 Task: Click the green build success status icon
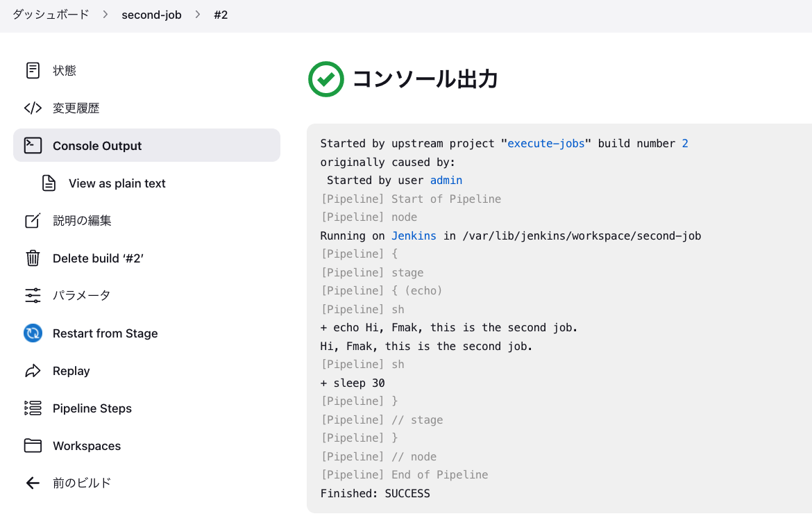326,79
